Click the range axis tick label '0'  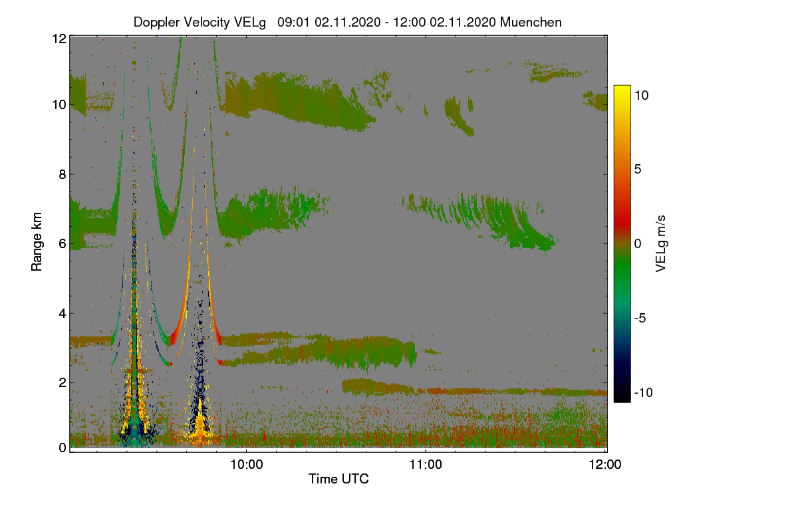click(x=62, y=448)
